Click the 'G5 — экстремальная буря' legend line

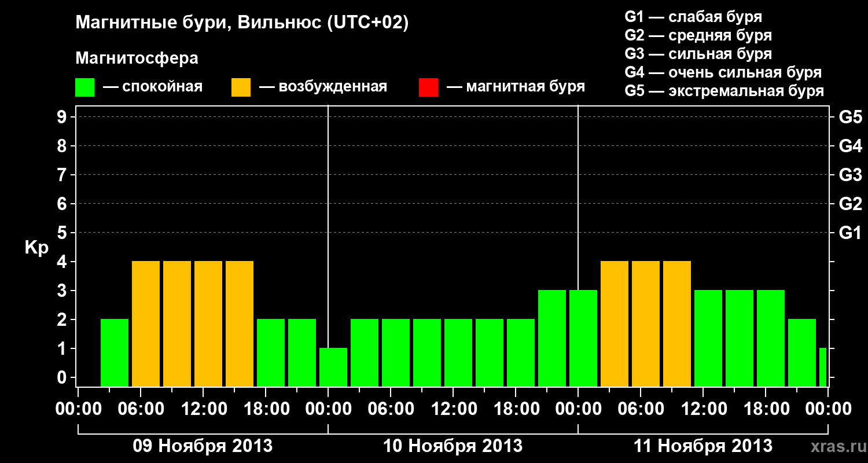(x=724, y=91)
